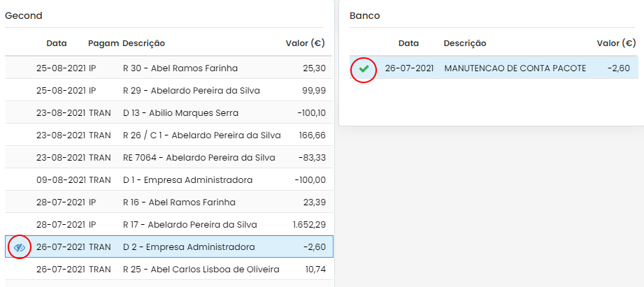
Task: Click the Pagam column header
Action: [103, 43]
